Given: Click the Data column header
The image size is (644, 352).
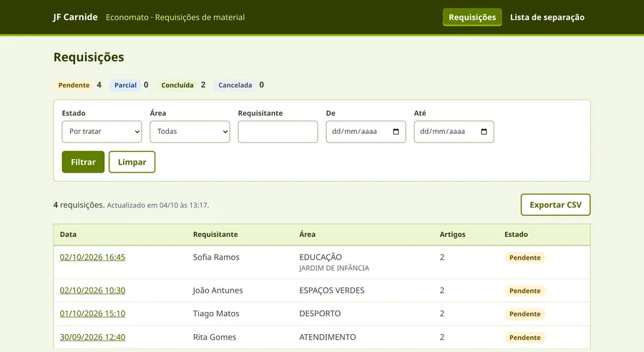Looking at the screenshot, I should (68, 234).
